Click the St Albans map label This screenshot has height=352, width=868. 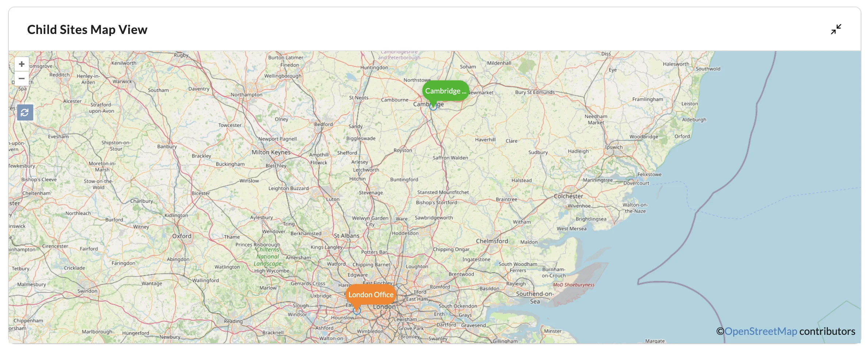coord(347,236)
